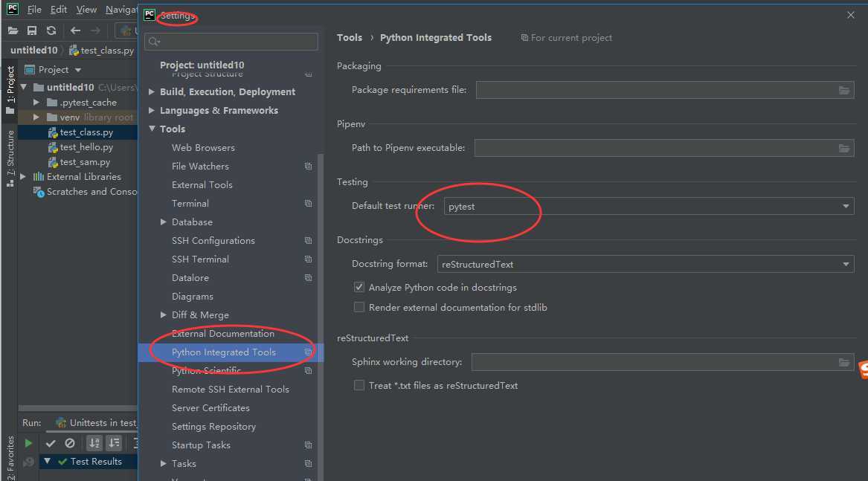Click the Settings search input field
This screenshot has width=868, height=481.
231,42
